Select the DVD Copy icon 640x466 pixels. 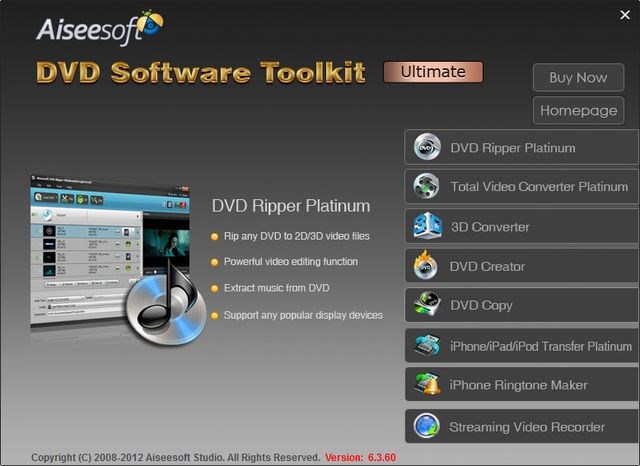(x=427, y=306)
